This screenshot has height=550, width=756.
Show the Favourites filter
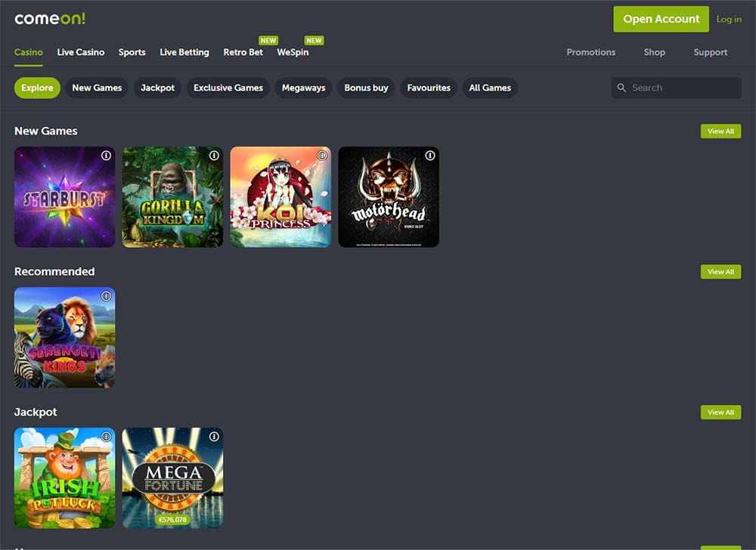tap(429, 88)
